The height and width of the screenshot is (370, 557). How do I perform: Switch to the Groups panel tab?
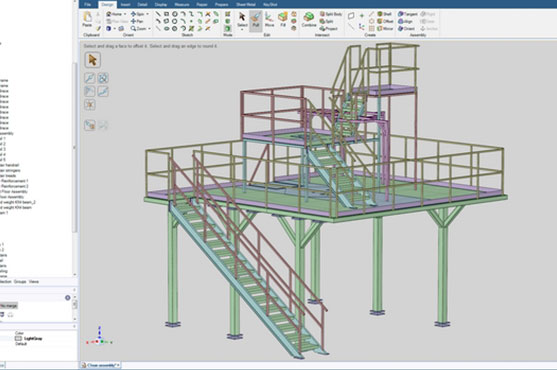click(x=20, y=282)
